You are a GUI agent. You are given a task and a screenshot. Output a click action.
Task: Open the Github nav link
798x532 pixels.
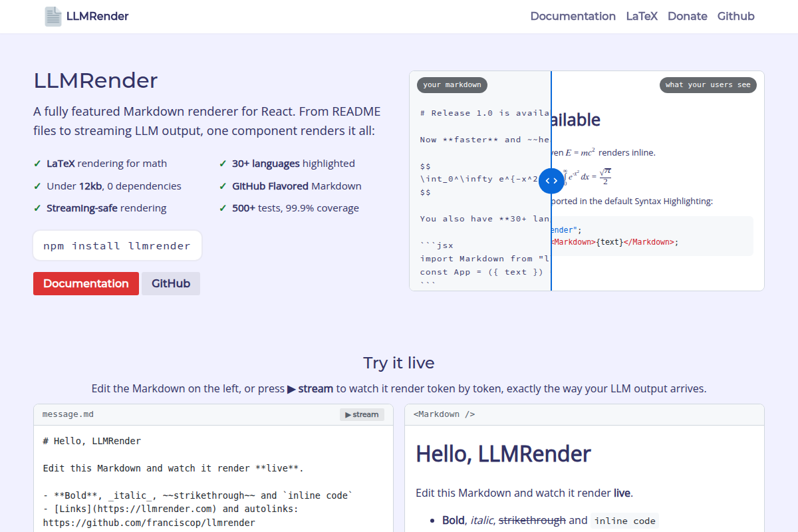coord(736,17)
